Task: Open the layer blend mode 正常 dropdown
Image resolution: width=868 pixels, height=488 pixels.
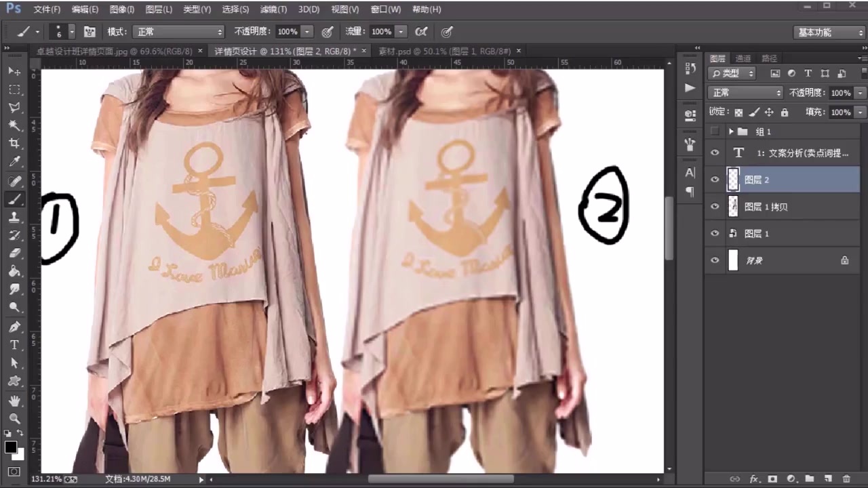Action: point(745,93)
